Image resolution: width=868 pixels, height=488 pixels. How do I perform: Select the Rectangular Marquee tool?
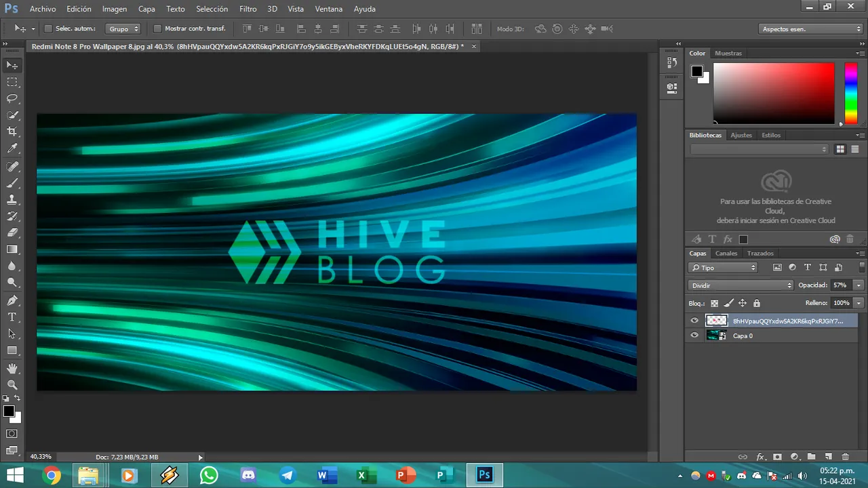(12, 82)
